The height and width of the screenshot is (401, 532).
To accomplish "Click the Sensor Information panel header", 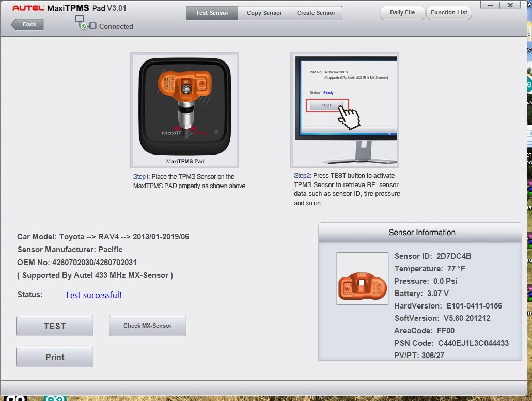I will point(420,233).
